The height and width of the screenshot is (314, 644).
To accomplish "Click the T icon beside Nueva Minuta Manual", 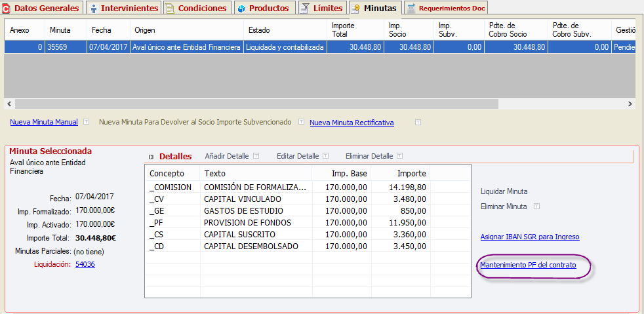I will click(87, 122).
